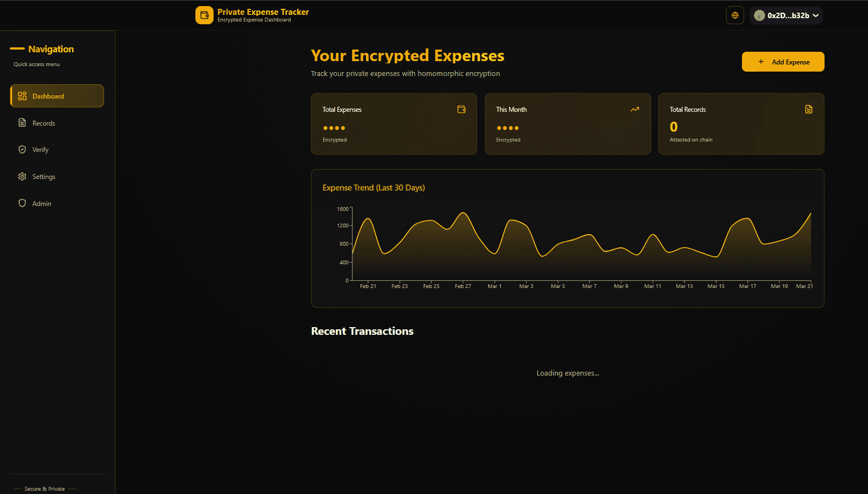Click the Feb 21 label on chart axis
Screen dimensions: 868x494
(x=368, y=286)
